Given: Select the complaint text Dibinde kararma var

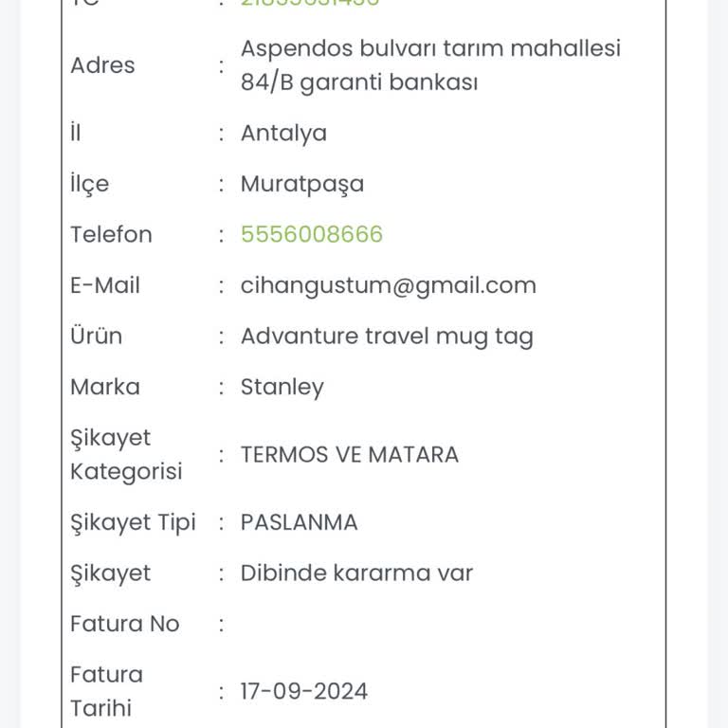Looking at the screenshot, I should tap(356, 573).
